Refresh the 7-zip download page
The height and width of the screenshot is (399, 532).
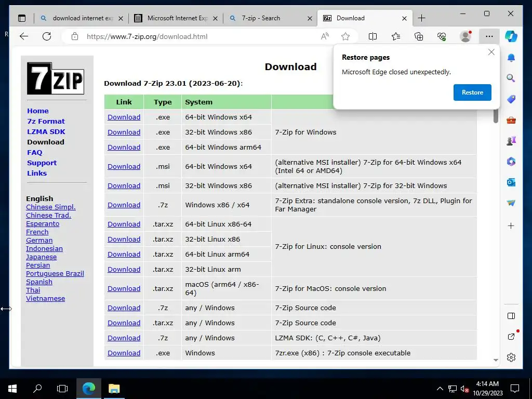coord(47,36)
